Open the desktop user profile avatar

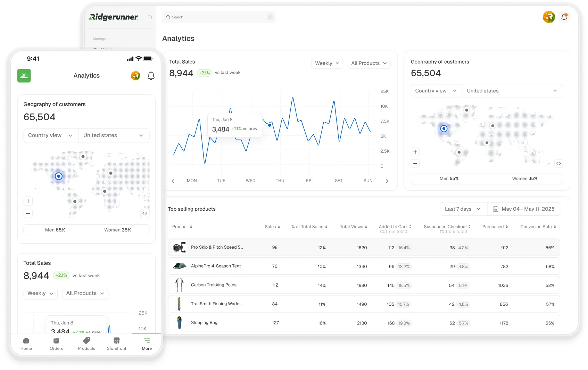click(x=549, y=17)
